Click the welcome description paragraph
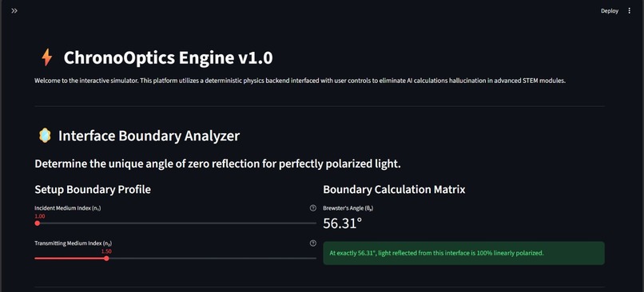 click(300, 81)
